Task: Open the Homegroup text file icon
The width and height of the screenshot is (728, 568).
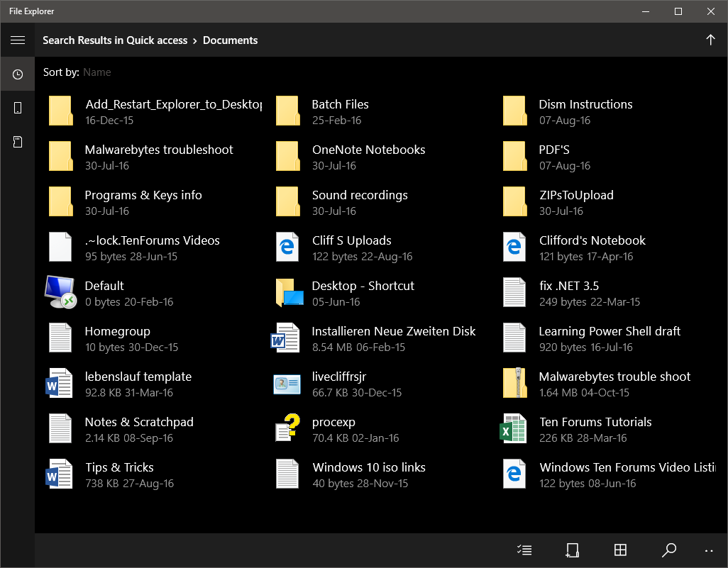Action: coord(60,338)
